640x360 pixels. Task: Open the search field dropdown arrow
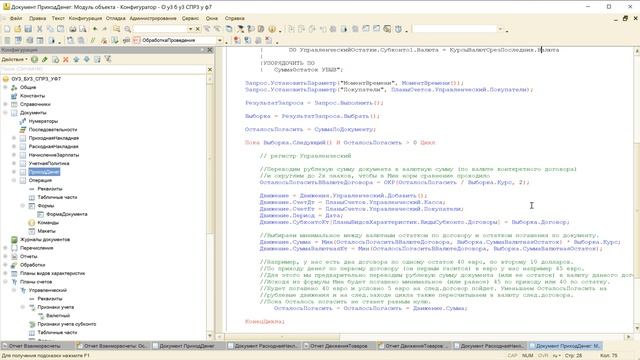click(x=190, y=29)
